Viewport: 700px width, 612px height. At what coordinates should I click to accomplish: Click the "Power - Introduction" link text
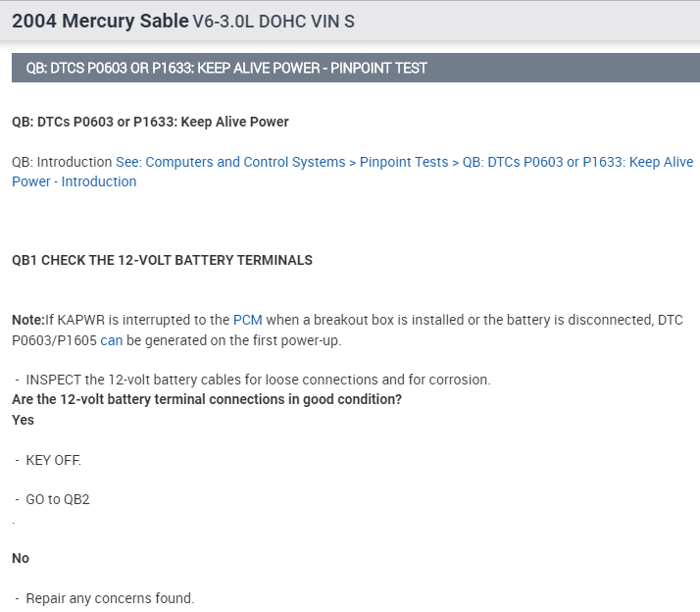coord(75,181)
